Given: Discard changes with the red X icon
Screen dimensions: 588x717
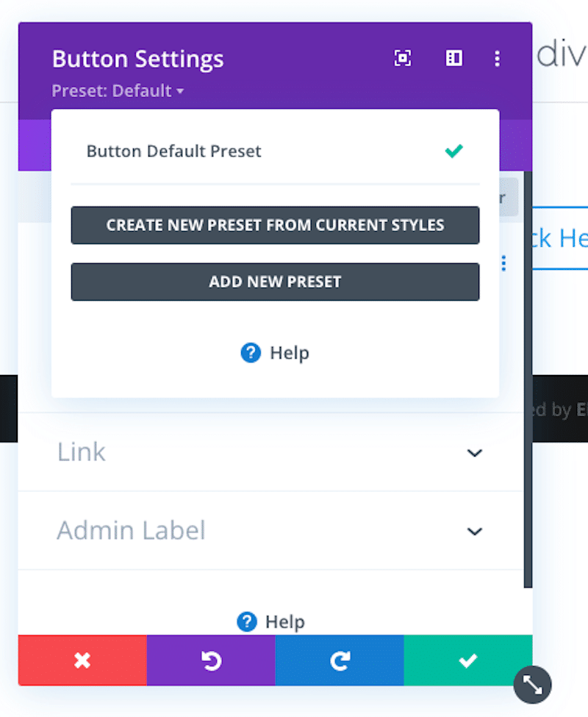Looking at the screenshot, I should 82,660.
